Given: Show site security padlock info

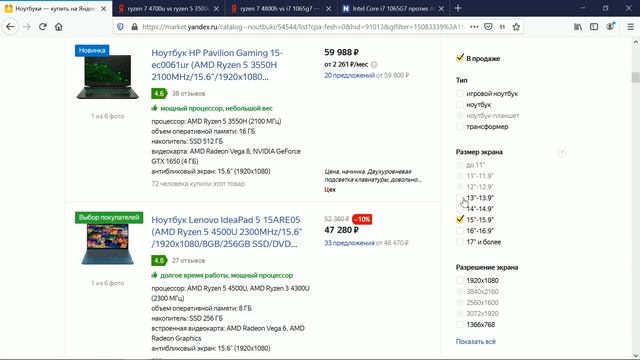Looking at the screenshot, I should tap(134, 27).
